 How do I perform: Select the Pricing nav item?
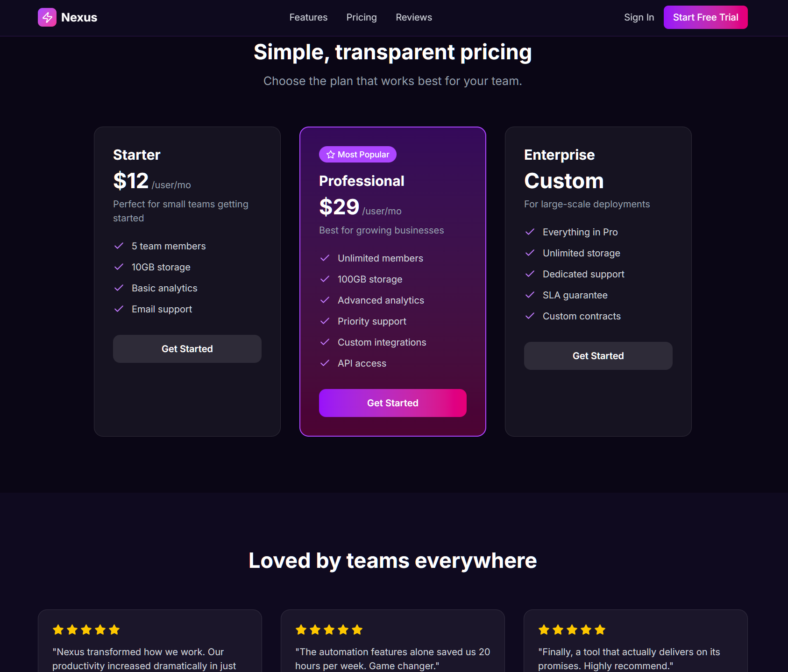pyautogui.click(x=362, y=17)
